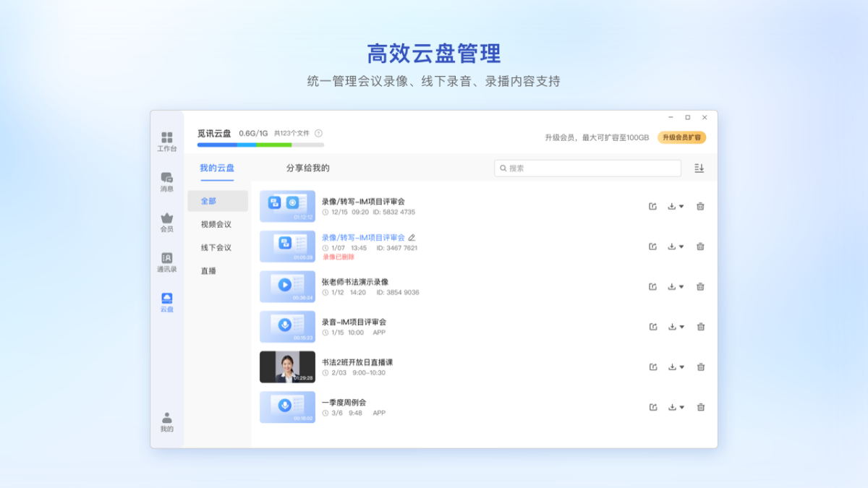
Task: Expand download menu for the first 录像/转写-IM项目评审会
Action: pyautogui.click(x=676, y=206)
